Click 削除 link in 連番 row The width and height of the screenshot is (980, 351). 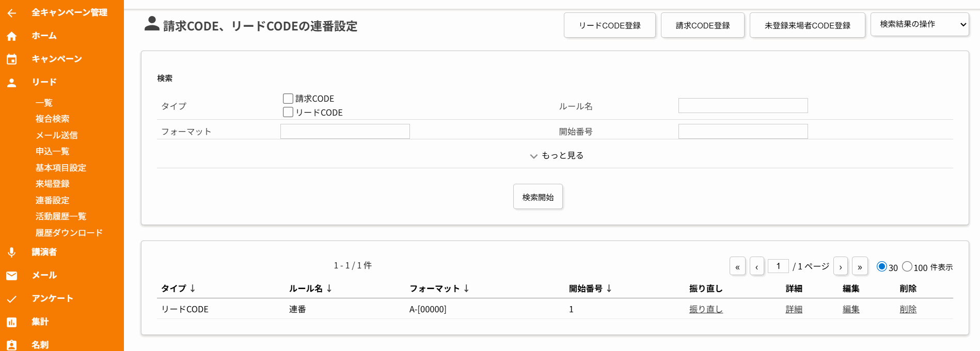click(x=908, y=309)
